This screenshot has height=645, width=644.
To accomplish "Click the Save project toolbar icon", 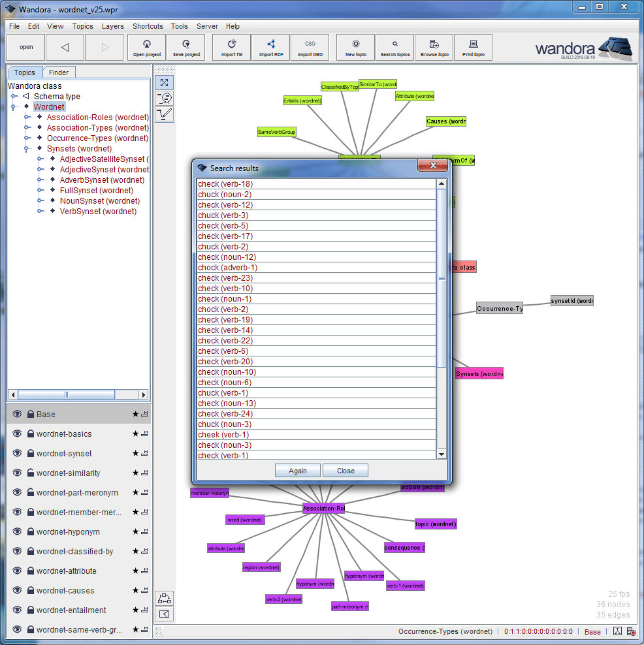I will pos(185,47).
